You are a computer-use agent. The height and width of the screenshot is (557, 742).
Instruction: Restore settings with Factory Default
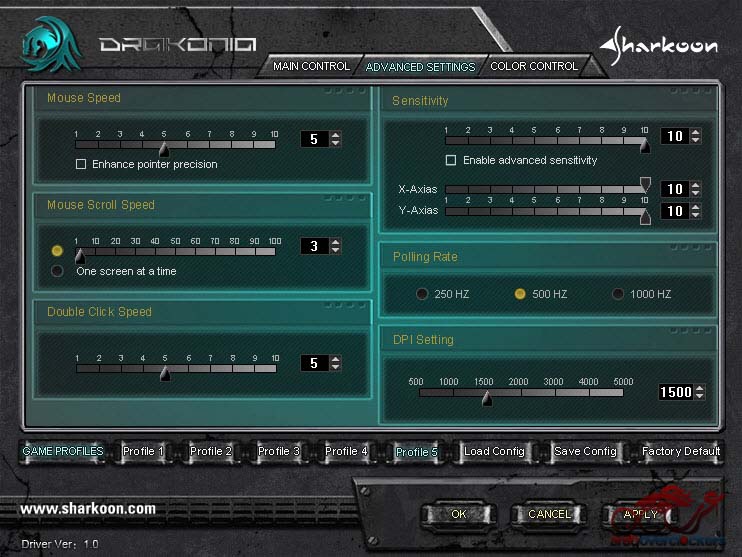(680, 451)
